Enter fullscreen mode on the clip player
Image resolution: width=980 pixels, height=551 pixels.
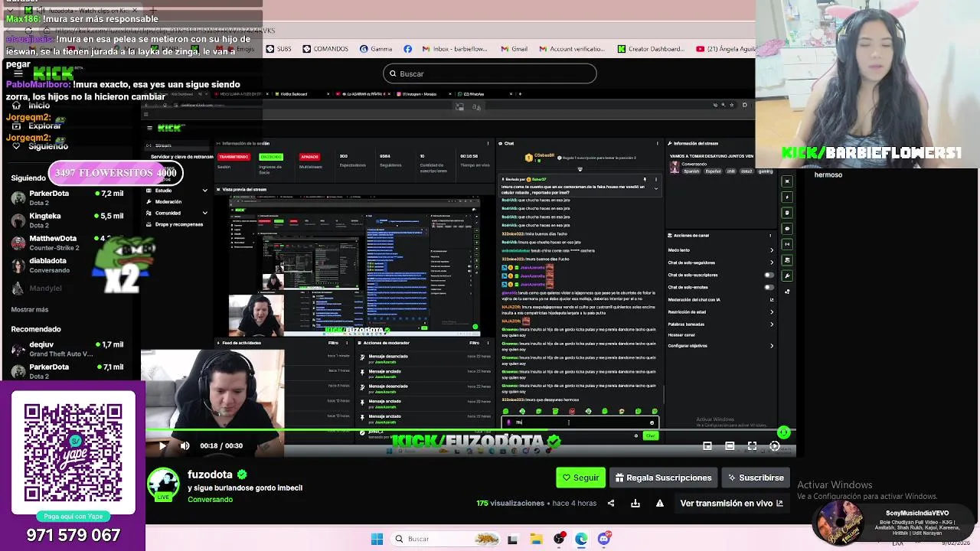752,445
